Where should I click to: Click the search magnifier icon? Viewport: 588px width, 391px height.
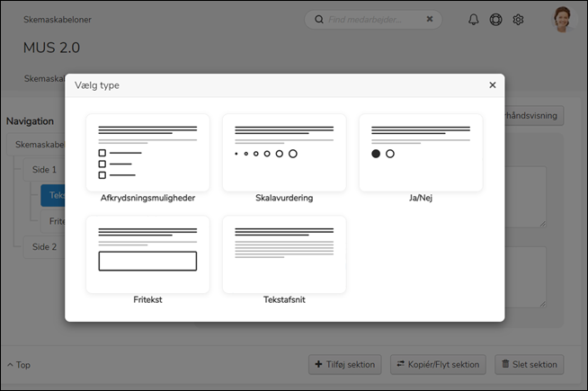[318, 19]
